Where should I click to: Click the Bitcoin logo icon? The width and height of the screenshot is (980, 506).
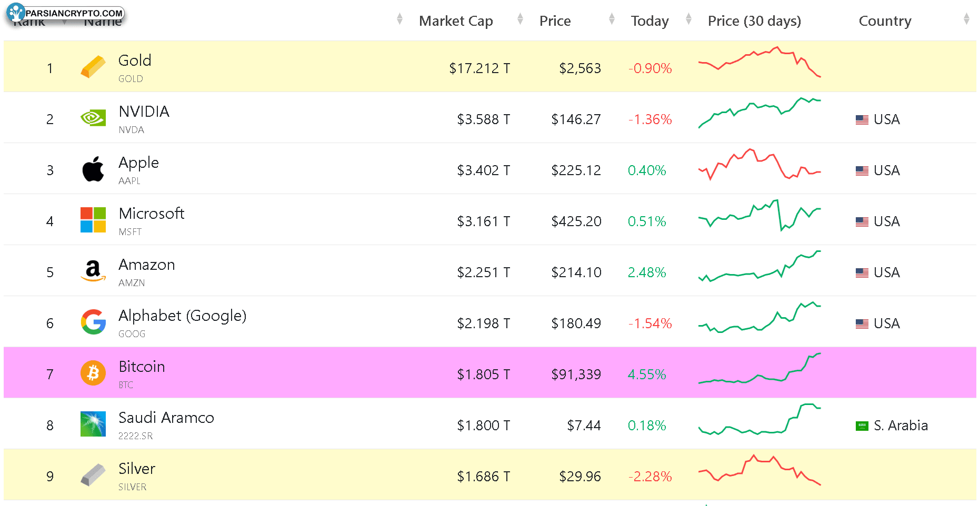click(93, 373)
